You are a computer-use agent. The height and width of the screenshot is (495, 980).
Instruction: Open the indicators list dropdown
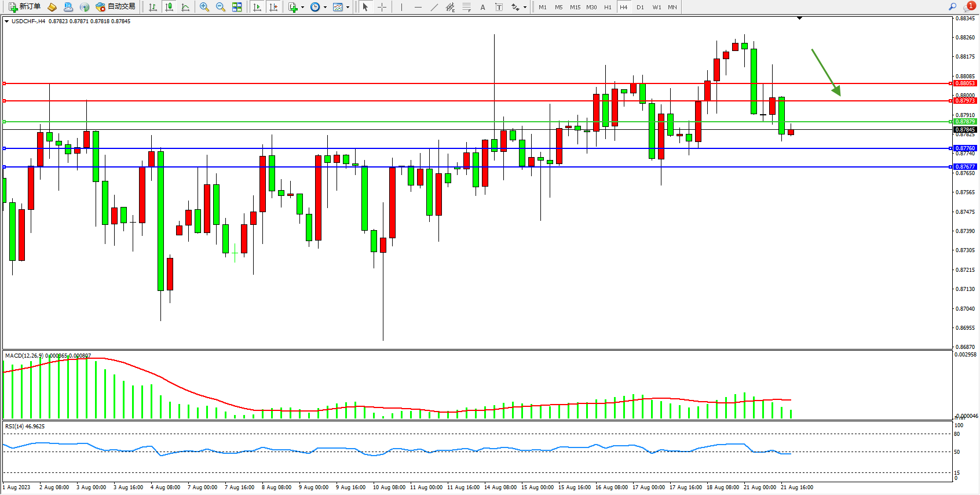(295, 7)
